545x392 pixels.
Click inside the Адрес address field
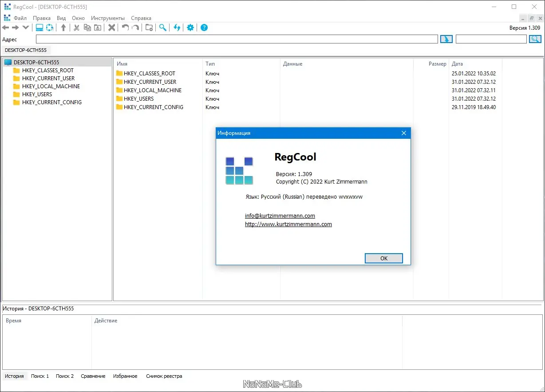pos(237,39)
